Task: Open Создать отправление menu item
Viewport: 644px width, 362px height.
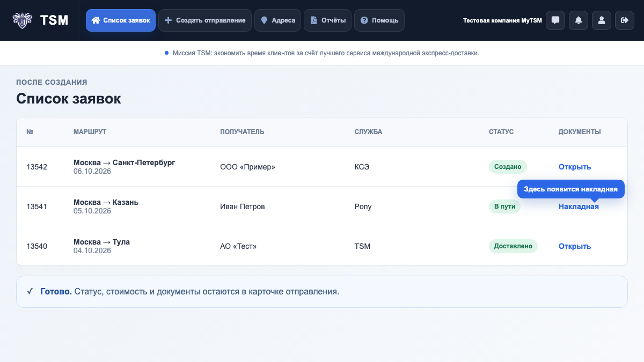Action: coord(204,20)
